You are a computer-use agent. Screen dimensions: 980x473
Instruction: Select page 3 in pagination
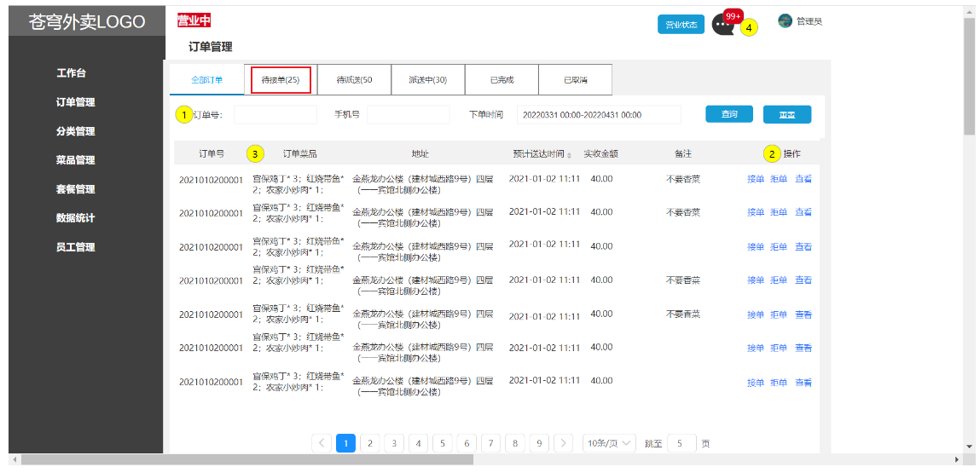pos(394,444)
